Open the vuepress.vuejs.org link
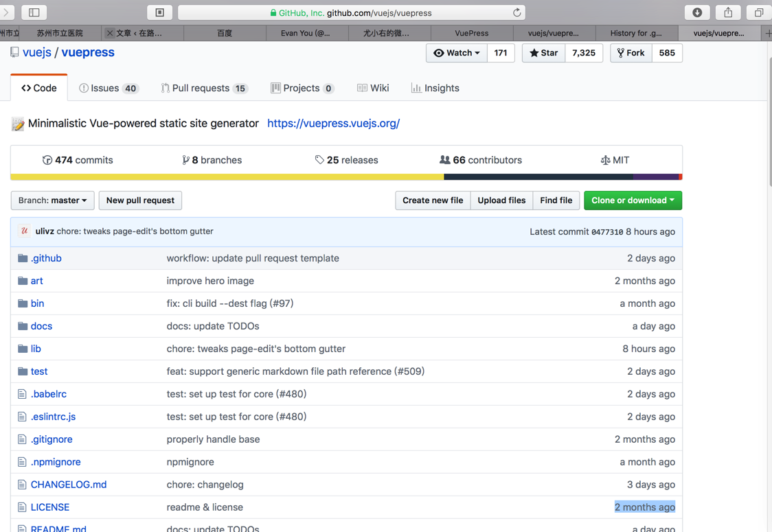Image resolution: width=772 pixels, height=532 pixels. (333, 124)
